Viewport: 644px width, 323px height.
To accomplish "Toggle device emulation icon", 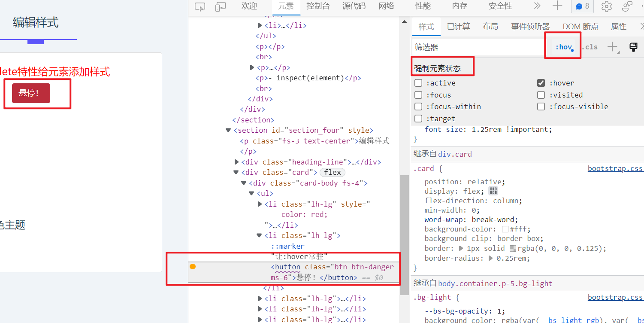I will (221, 6).
